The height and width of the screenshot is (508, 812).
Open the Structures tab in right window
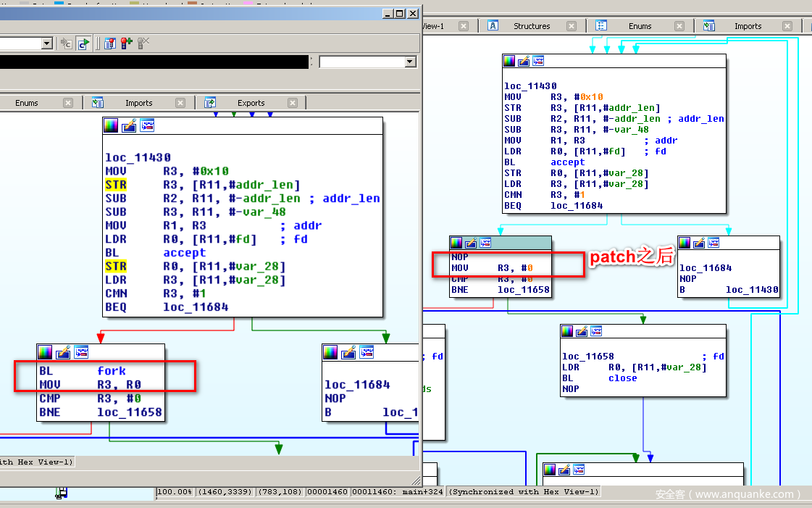tap(532, 26)
